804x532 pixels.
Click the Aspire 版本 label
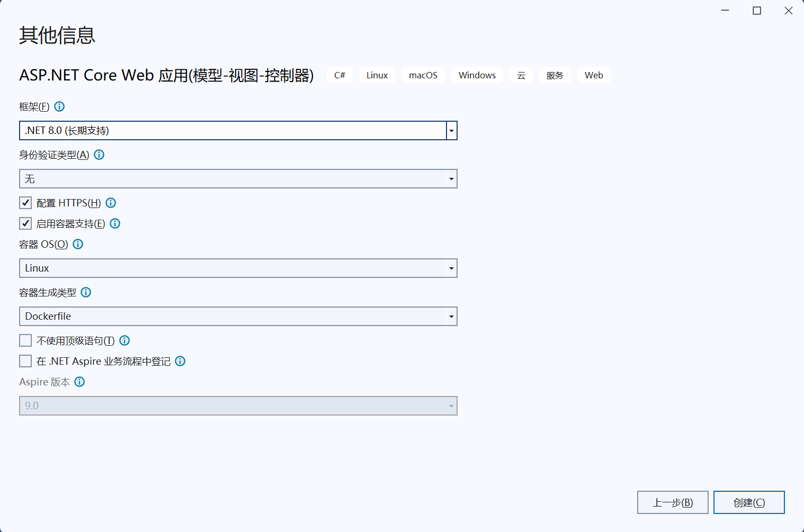(x=44, y=382)
